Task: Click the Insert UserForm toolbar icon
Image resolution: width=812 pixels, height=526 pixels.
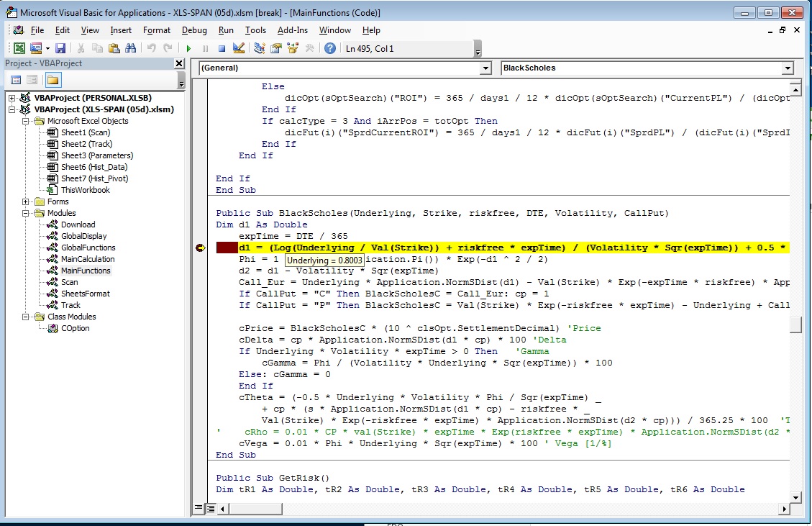Action: click(36, 48)
